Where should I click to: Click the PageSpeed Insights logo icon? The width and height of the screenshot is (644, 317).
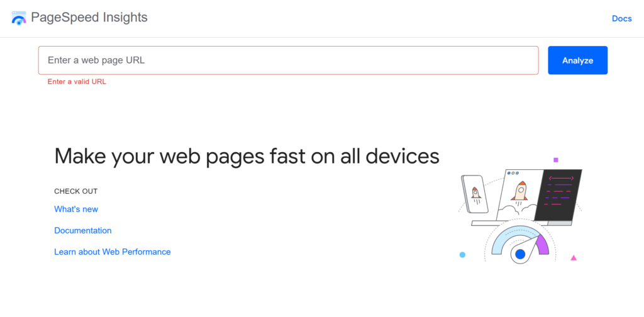click(19, 18)
